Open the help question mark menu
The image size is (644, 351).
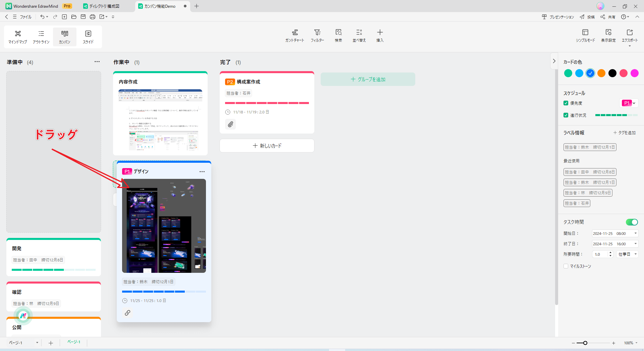point(625,17)
